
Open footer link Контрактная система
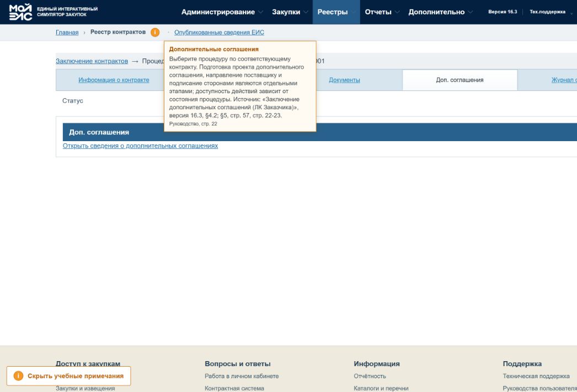pyautogui.click(x=234, y=388)
